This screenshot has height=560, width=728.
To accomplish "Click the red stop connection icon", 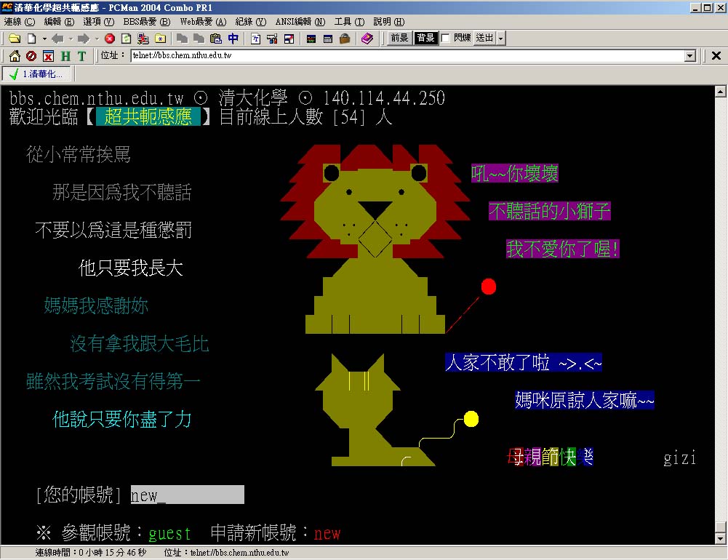I will tap(110, 39).
